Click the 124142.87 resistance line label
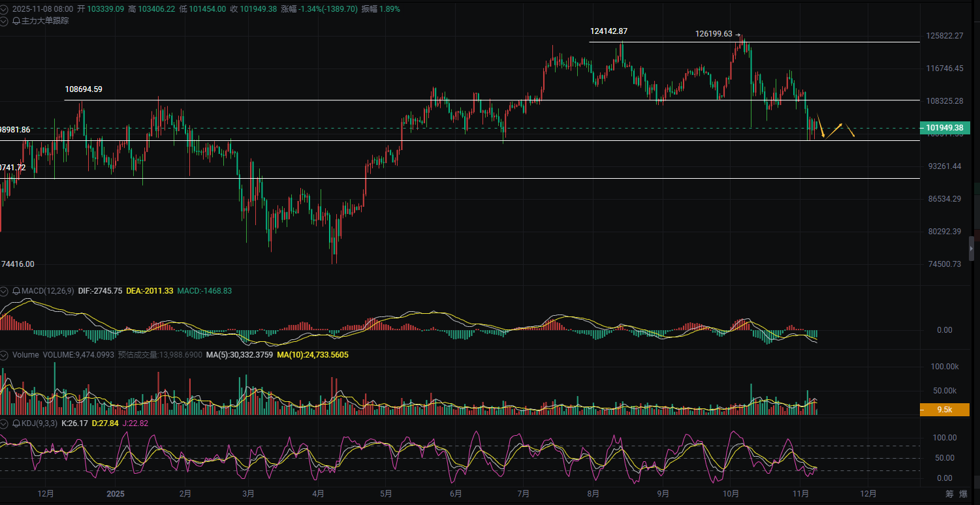 click(x=609, y=31)
